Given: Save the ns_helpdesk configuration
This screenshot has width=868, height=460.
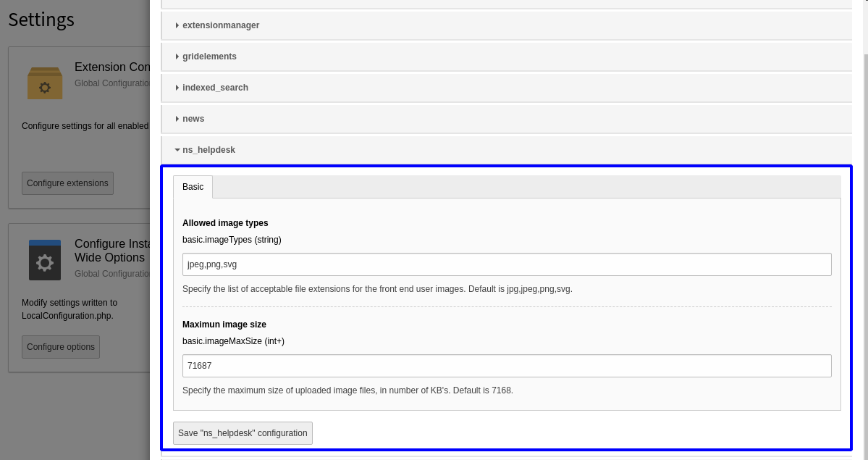Looking at the screenshot, I should point(243,432).
